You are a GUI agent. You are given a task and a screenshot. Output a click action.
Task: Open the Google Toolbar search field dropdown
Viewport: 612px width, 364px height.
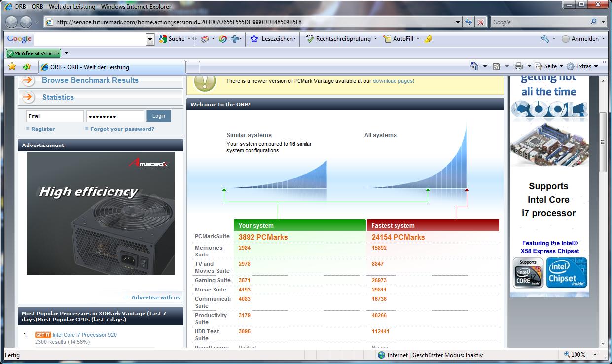(x=150, y=39)
